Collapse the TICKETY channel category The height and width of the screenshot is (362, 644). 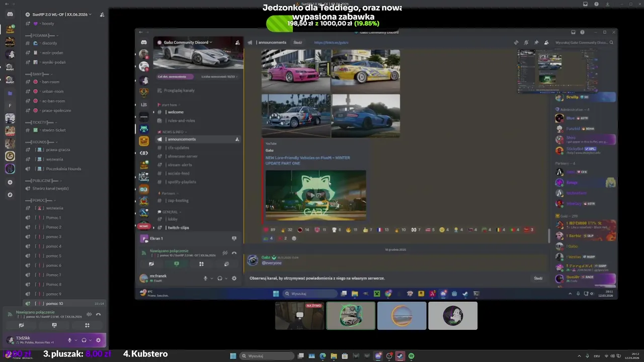tap(42, 122)
